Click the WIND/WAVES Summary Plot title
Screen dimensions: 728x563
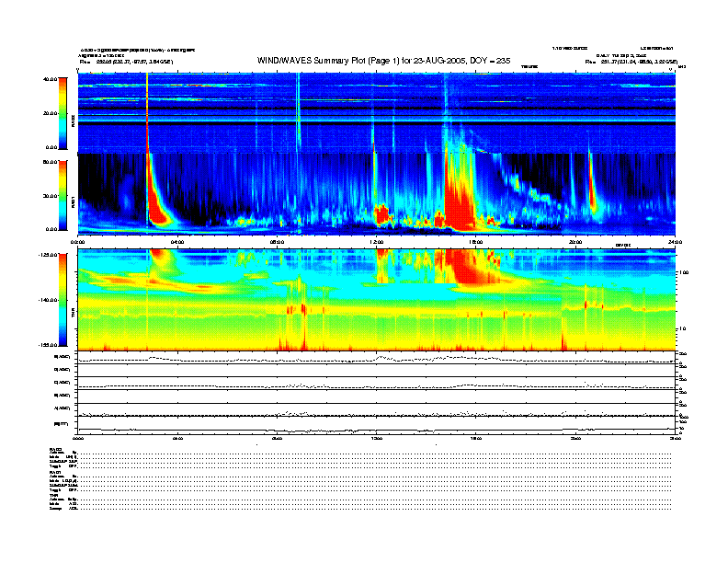pyautogui.click(x=383, y=61)
